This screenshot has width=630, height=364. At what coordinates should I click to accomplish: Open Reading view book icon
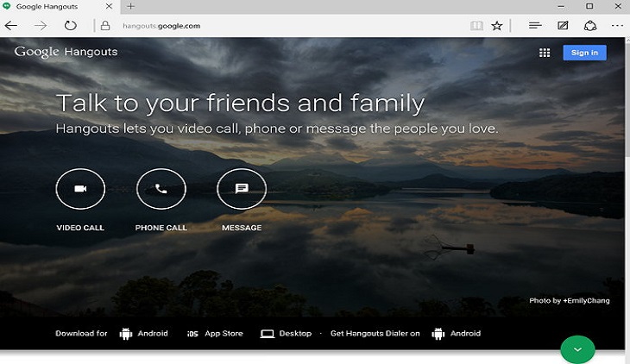pyautogui.click(x=476, y=26)
